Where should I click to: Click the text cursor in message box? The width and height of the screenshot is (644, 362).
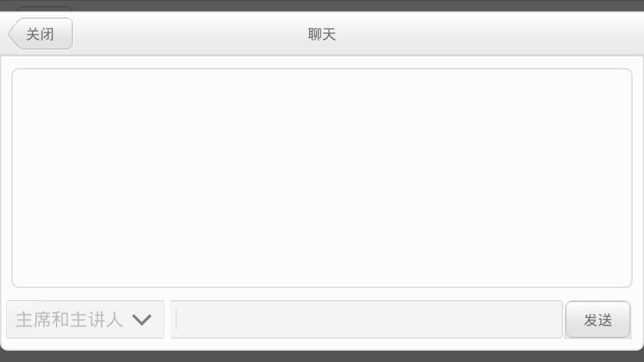pyautogui.click(x=176, y=319)
